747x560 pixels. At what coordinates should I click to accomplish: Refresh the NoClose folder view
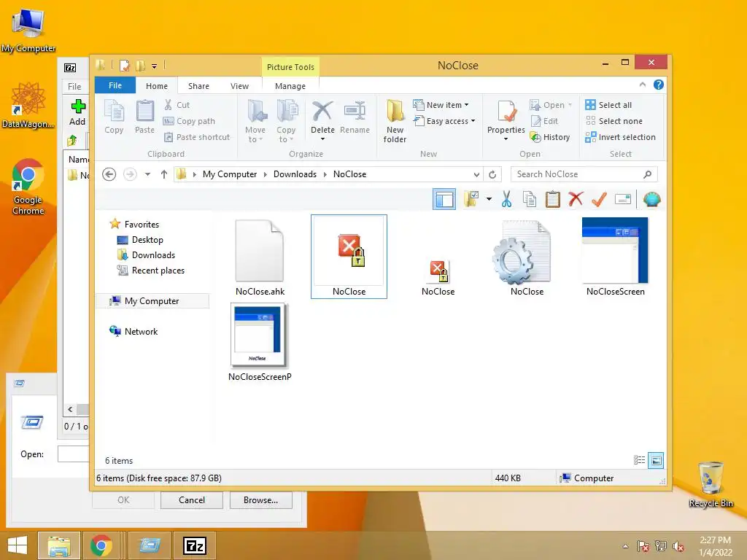point(492,174)
